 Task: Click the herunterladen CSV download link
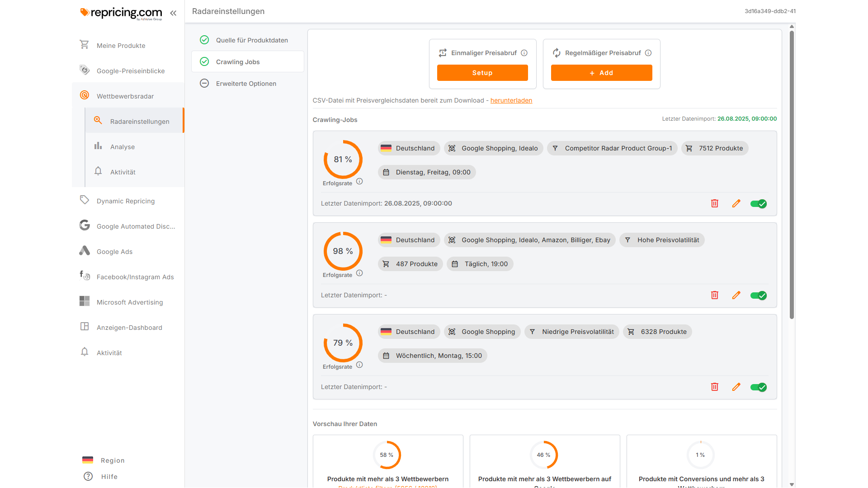pos(511,100)
